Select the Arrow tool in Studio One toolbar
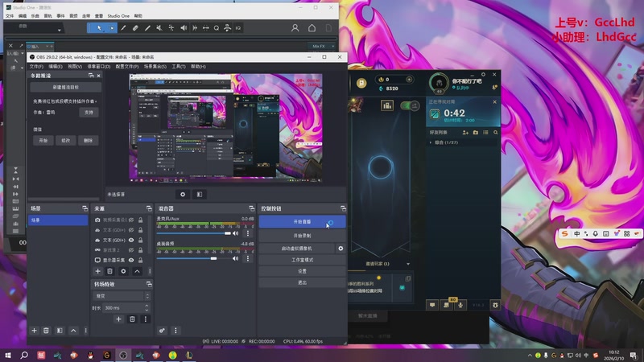Screen dimensions: 644x362 [x=99, y=28]
